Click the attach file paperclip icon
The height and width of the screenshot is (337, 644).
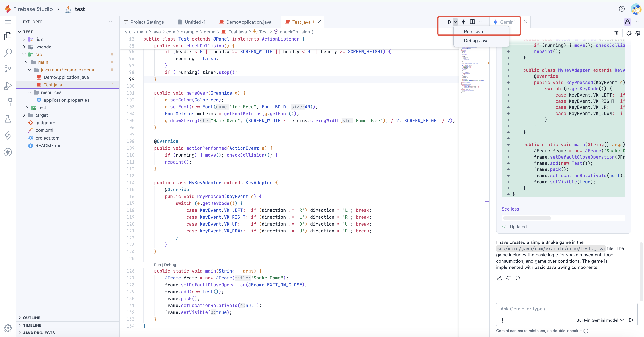502,320
